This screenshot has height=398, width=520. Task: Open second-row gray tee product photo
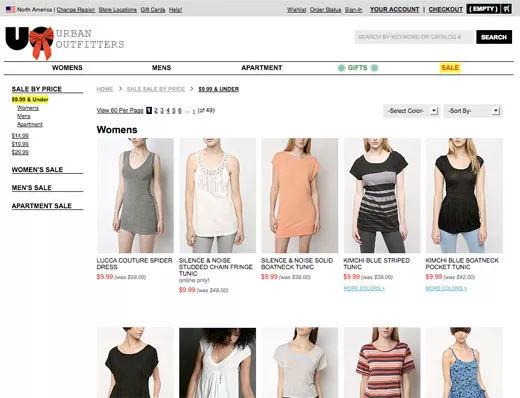click(x=300, y=363)
